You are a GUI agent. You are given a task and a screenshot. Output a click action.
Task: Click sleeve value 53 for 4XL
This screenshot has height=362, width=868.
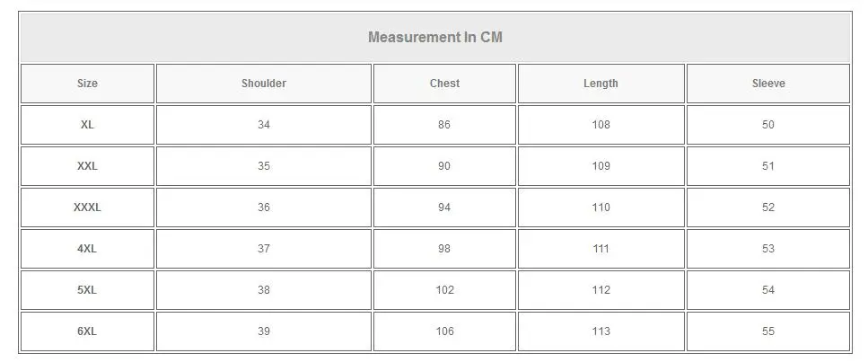pyautogui.click(x=768, y=249)
